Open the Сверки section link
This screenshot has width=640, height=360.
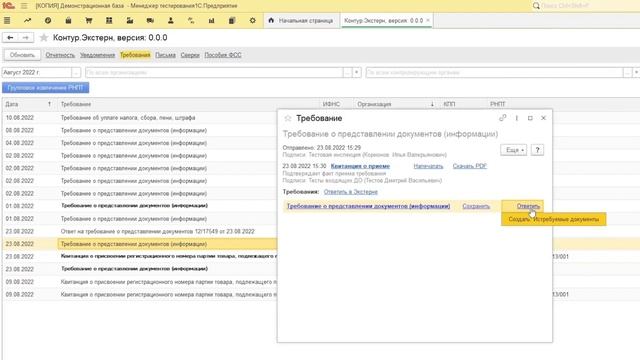190,55
